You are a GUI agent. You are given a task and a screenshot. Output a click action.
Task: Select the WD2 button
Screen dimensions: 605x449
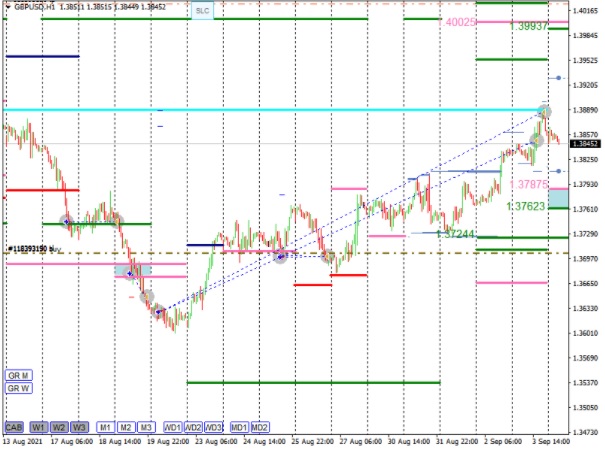click(x=192, y=427)
